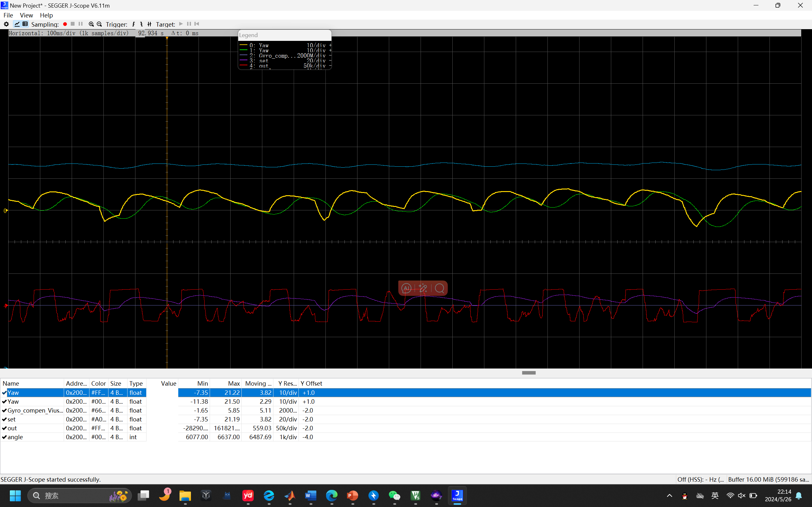Uncheck the angle variable checkbox
The height and width of the screenshot is (507, 812).
click(4, 437)
